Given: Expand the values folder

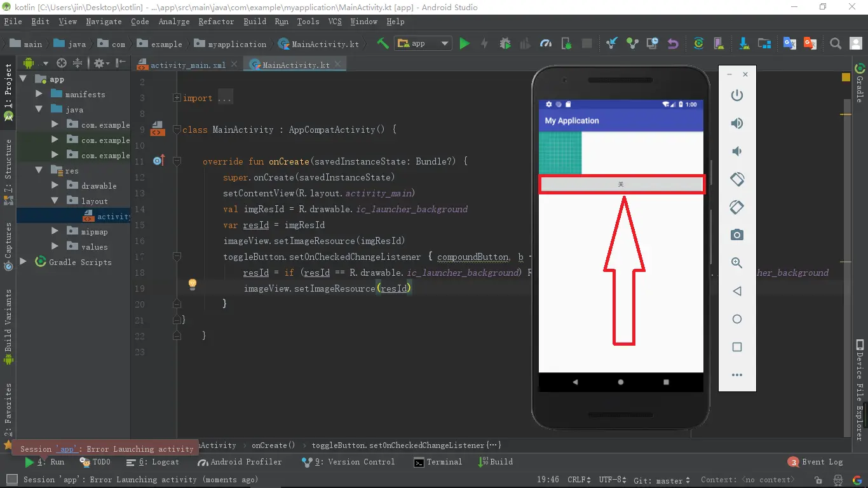Looking at the screenshot, I should coord(55,247).
